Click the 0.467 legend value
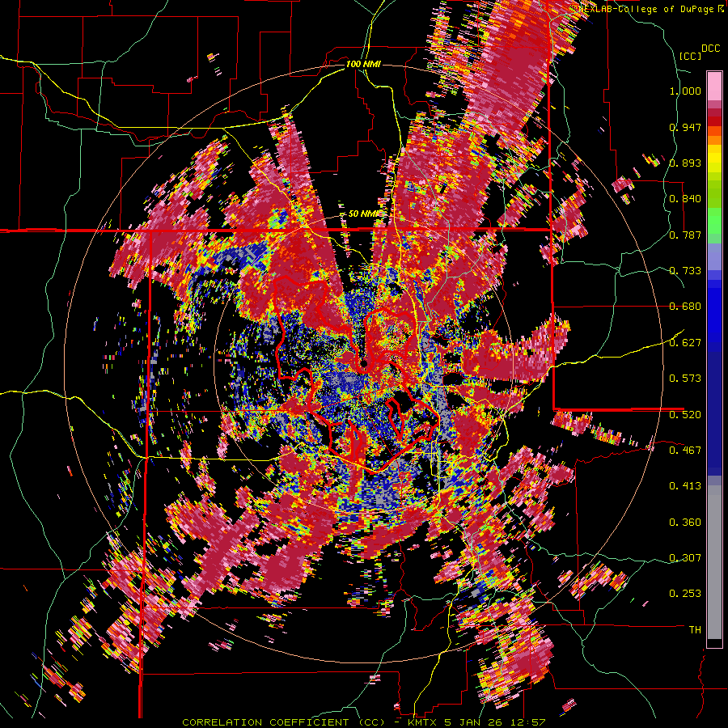 (x=685, y=451)
